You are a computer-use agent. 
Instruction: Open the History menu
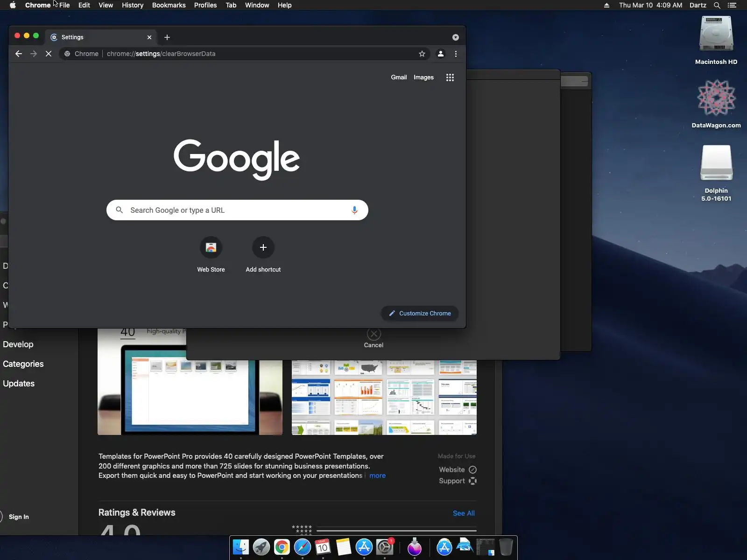point(133,5)
